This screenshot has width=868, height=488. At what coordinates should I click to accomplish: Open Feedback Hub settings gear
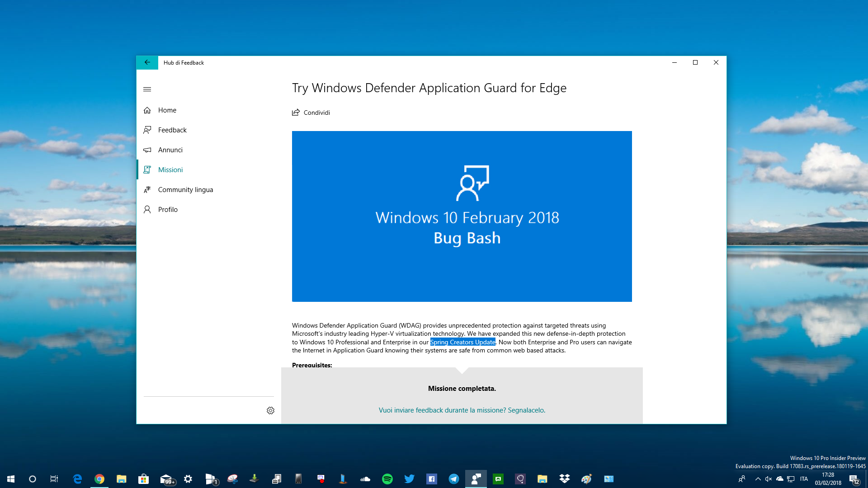[x=270, y=410]
